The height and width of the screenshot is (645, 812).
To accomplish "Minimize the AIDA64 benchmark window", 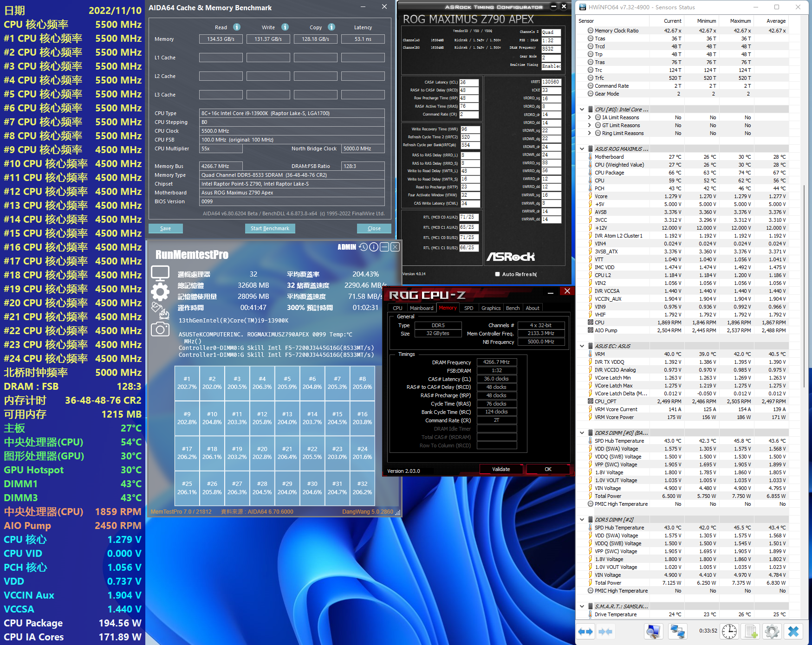I will [364, 7].
